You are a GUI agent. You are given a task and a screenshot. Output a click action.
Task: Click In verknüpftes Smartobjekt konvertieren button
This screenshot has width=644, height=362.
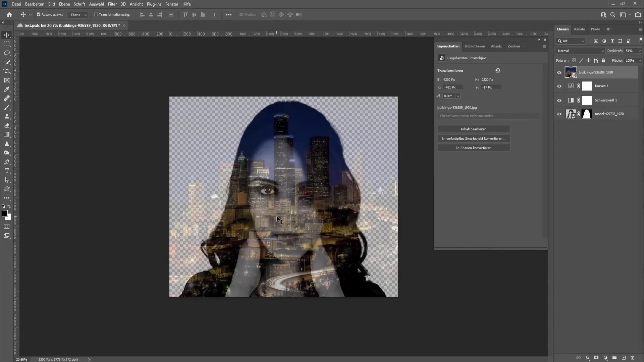click(x=473, y=138)
